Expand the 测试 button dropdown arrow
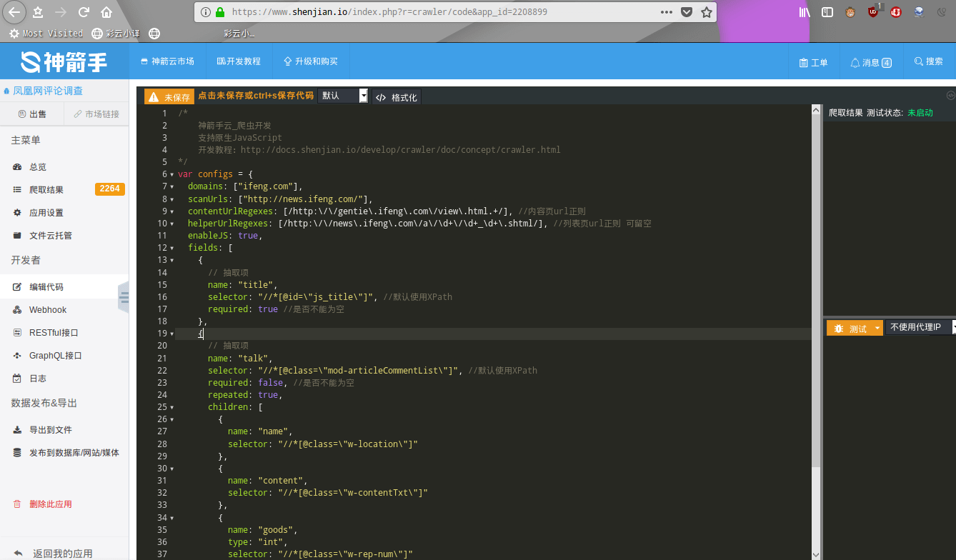This screenshot has width=956, height=560. click(x=877, y=328)
